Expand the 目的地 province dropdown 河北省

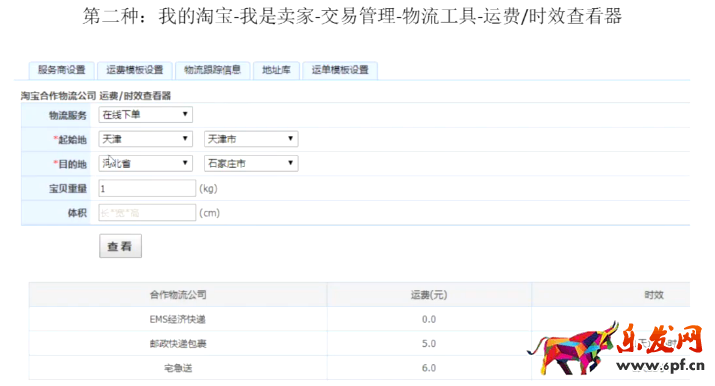click(145, 163)
